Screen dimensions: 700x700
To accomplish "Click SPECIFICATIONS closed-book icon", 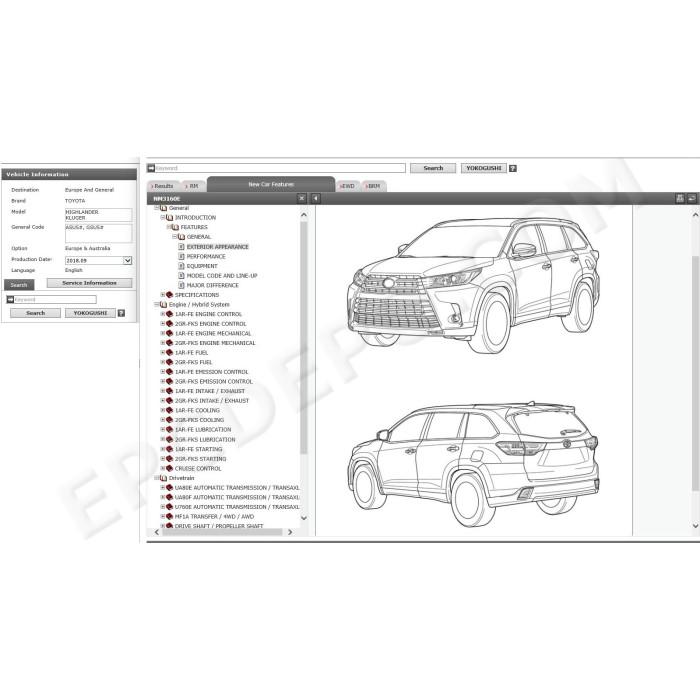I will click(169, 295).
